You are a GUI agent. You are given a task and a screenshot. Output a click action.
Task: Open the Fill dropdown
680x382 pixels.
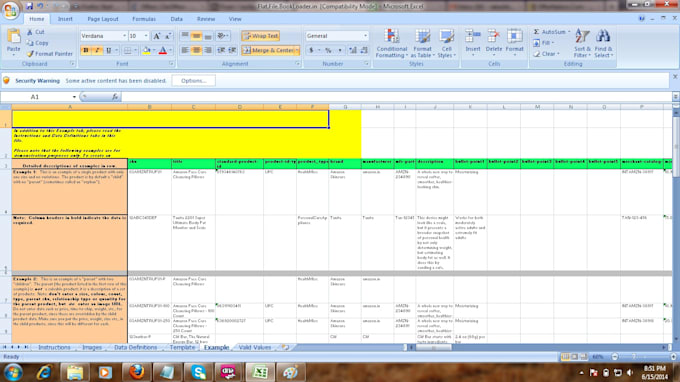click(553, 43)
